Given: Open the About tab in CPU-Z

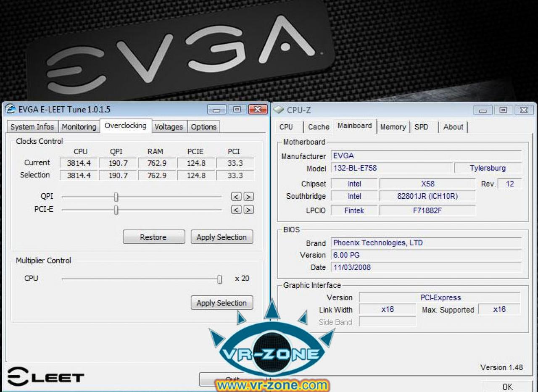Looking at the screenshot, I should 453,126.
